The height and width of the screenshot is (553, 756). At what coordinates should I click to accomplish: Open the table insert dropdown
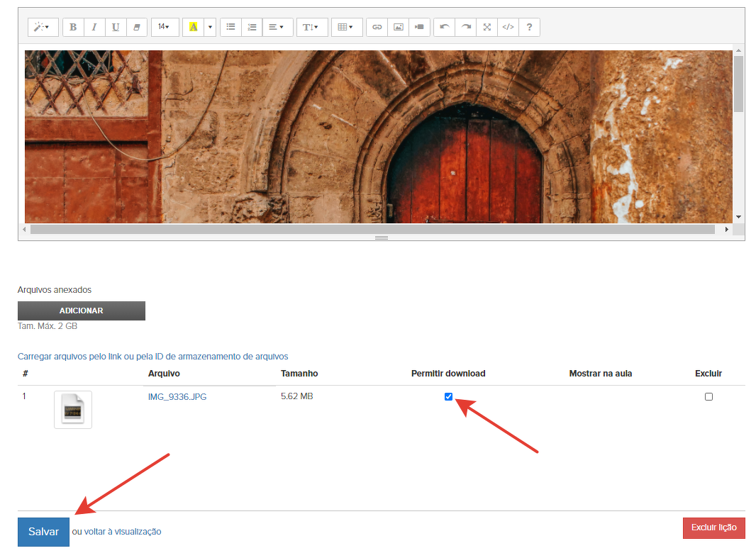(x=346, y=27)
